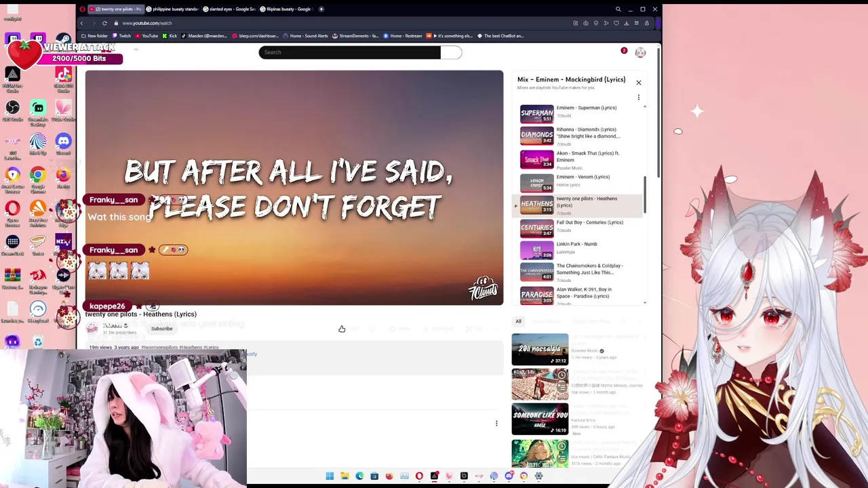Open Windows Start menu on taskbar
Screen dimensions: 868x488
(x=330, y=476)
